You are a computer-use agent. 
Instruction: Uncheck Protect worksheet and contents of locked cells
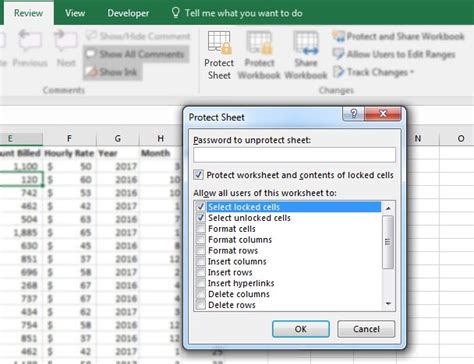tap(198, 175)
